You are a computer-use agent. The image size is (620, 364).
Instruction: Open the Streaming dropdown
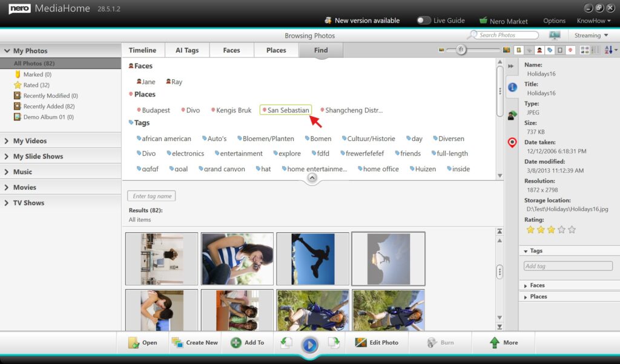point(591,36)
